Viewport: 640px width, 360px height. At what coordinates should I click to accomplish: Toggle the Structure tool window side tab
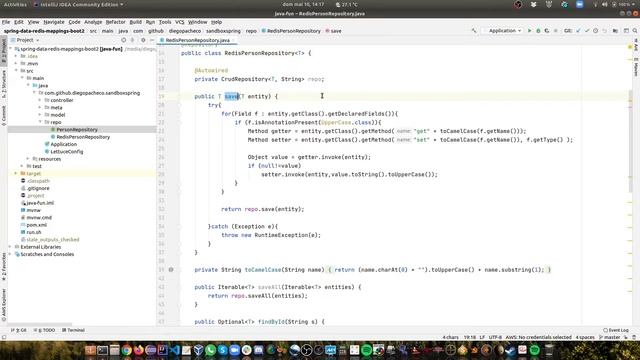[x=4, y=84]
